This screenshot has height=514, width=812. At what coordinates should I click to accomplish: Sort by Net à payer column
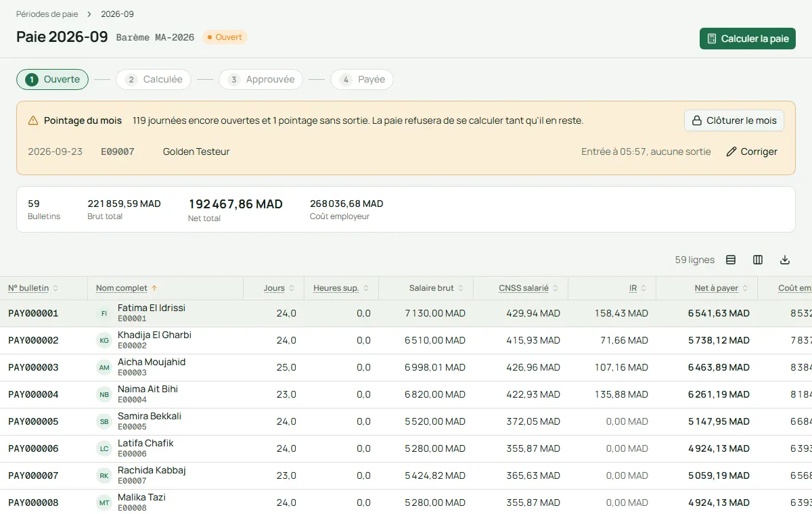pyautogui.click(x=722, y=288)
